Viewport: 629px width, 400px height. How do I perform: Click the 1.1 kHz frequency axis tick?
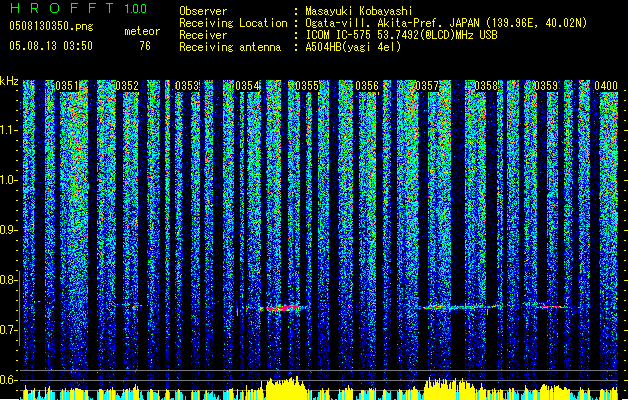pos(9,130)
